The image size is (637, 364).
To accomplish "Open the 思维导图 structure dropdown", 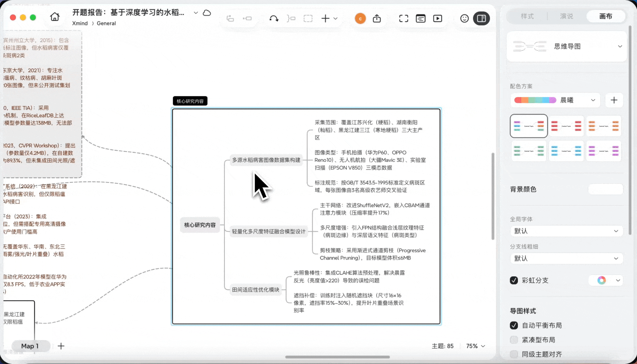I will click(x=567, y=47).
